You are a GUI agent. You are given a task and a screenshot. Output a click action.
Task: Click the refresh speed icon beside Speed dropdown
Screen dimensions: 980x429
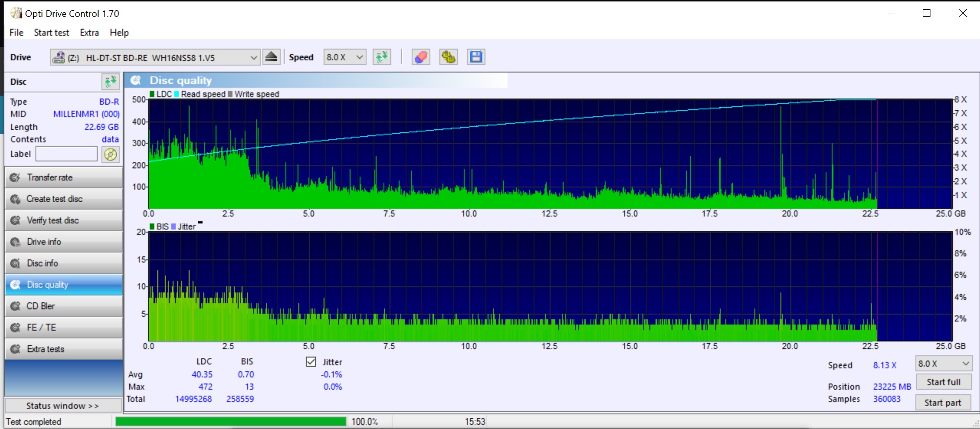click(x=382, y=57)
